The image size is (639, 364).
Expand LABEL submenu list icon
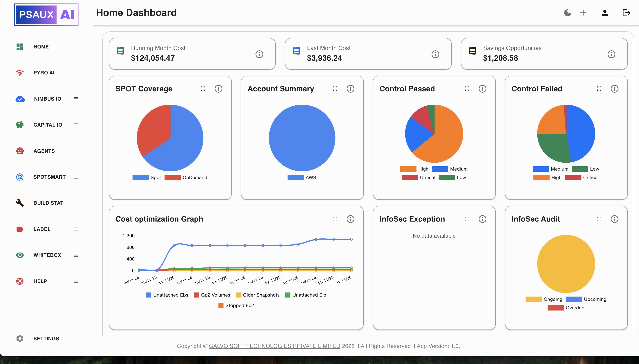coord(75,229)
